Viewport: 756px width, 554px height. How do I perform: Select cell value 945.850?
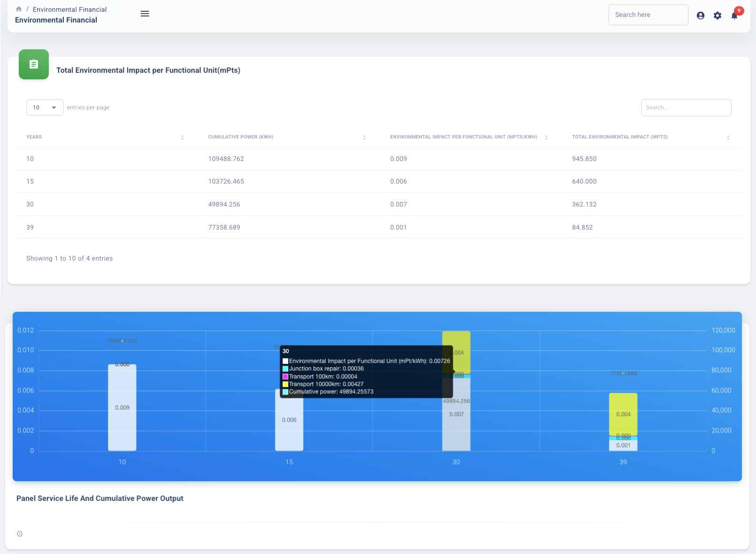coord(584,159)
